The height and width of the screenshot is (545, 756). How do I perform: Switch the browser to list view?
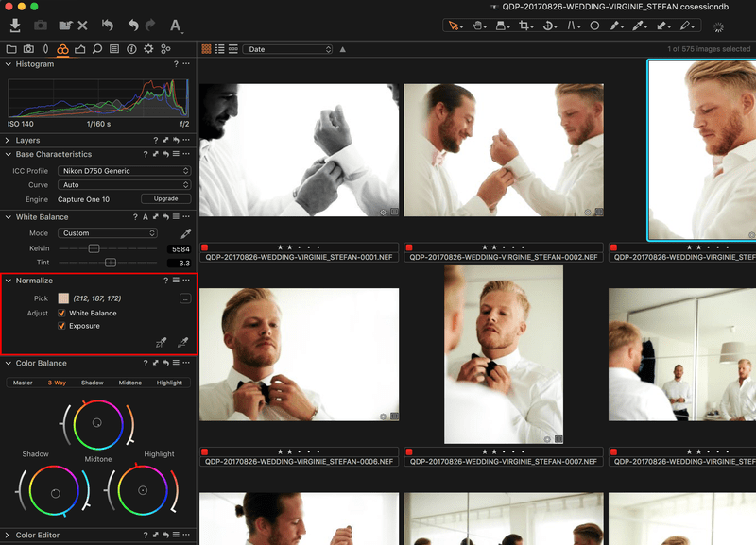click(x=219, y=49)
